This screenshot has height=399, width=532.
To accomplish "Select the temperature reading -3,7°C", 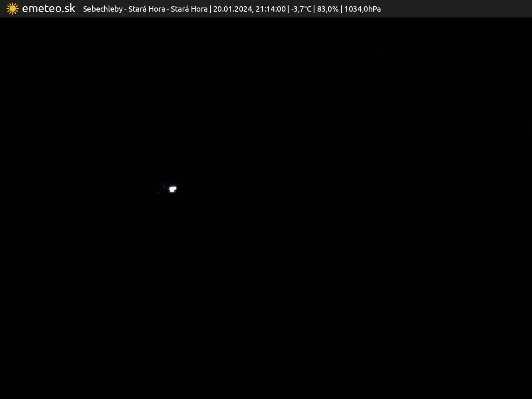I will click(x=301, y=9).
